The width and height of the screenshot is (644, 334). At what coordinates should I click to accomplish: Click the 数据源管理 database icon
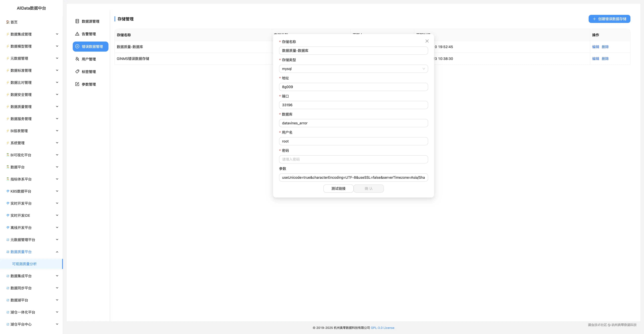(77, 21)
